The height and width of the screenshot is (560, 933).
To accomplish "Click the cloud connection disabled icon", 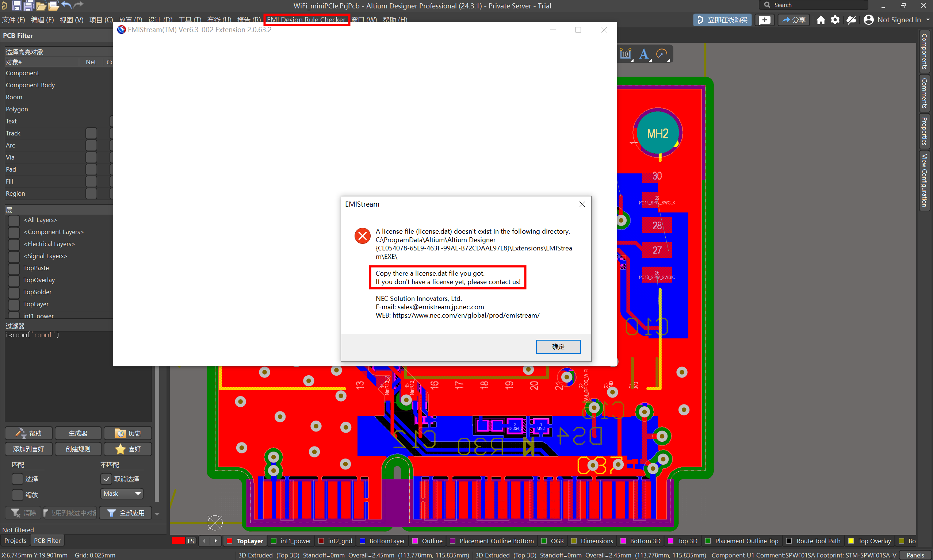I will 851,20.
